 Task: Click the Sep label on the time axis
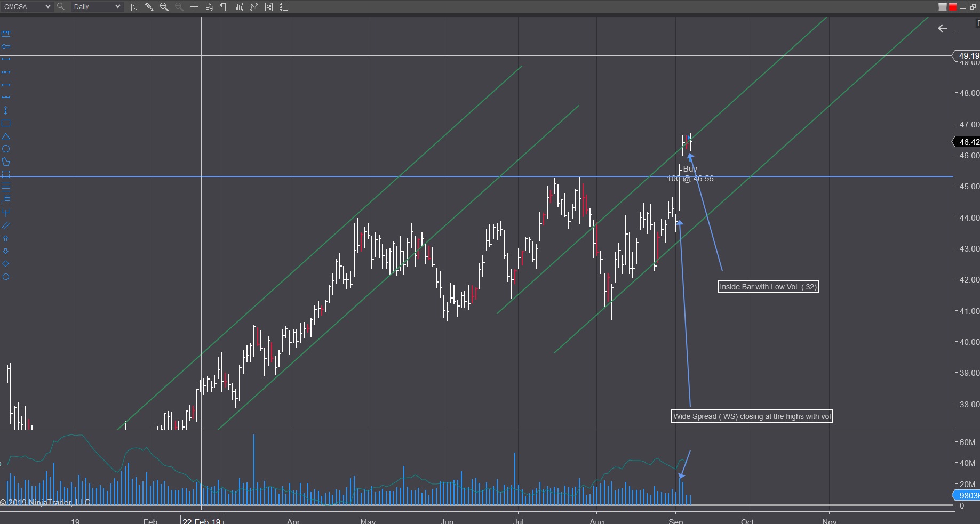[x=676, y=521]
